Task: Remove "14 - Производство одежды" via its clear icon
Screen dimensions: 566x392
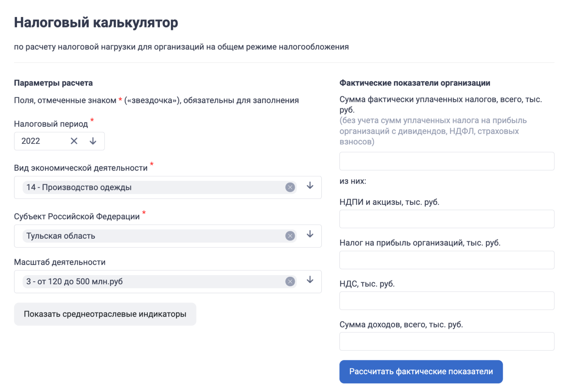Action: coord(290,187)
